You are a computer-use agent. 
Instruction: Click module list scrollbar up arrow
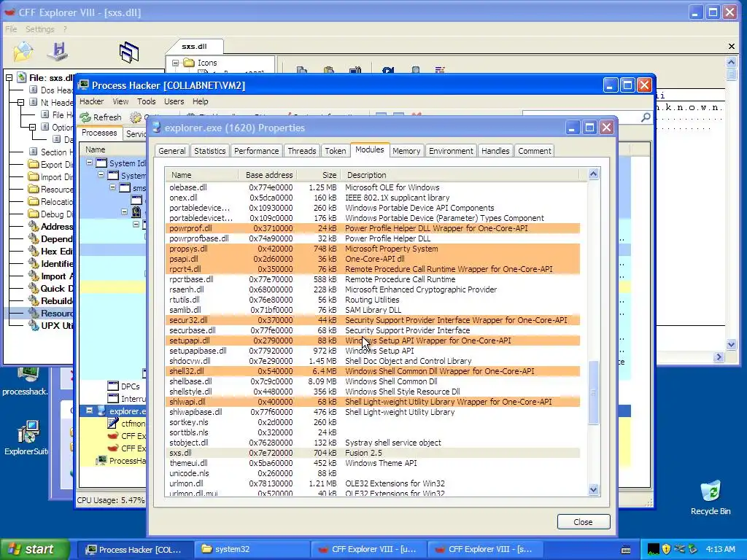[593, 174]
